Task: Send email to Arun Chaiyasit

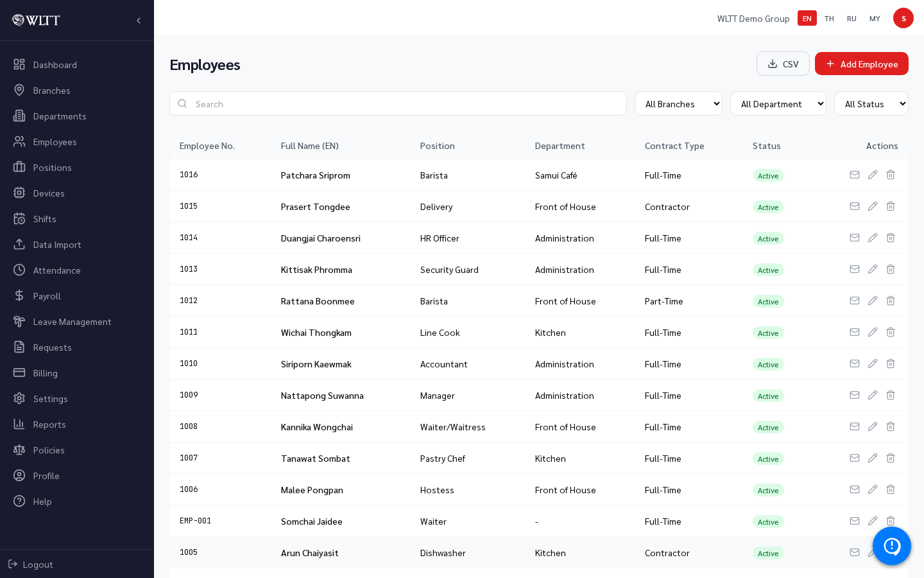Action: click(855, 552)
